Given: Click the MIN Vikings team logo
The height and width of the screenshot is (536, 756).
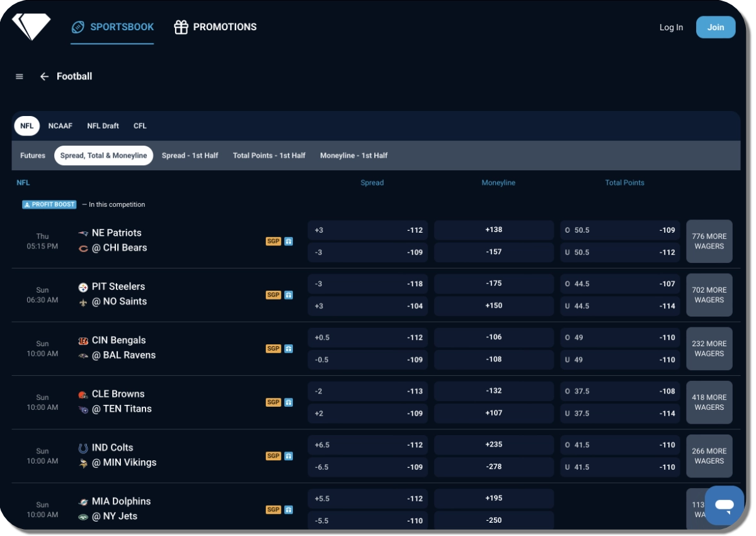Looking at the screenshot, I should [x=83, y=463].
